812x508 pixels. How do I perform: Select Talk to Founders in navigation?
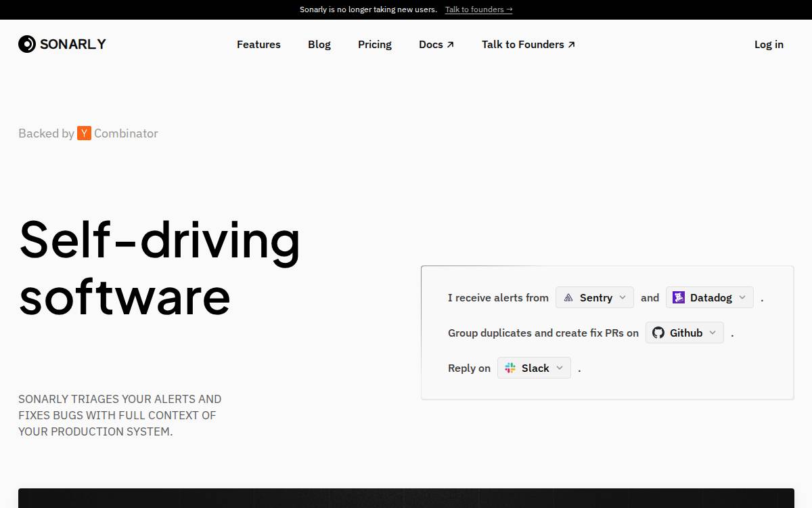click(528, 45)
